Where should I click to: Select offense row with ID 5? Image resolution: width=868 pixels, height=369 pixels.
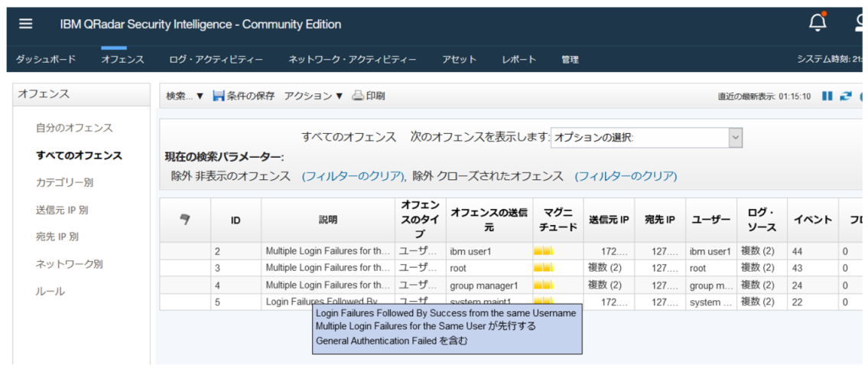tap(510, 302)
